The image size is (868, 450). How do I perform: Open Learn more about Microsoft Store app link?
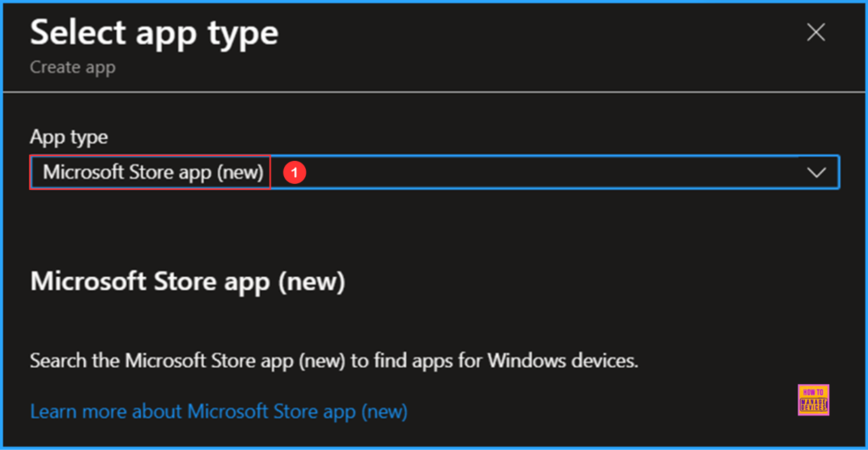219,411
